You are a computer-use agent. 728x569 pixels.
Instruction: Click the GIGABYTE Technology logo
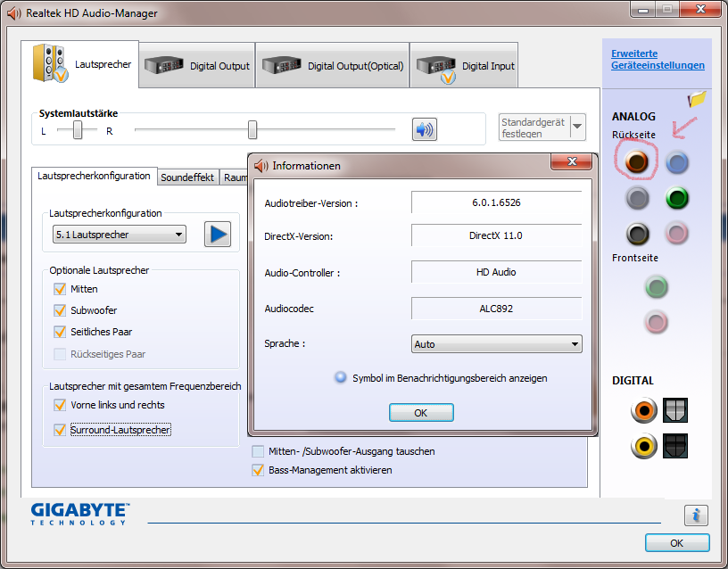[80, 514]
